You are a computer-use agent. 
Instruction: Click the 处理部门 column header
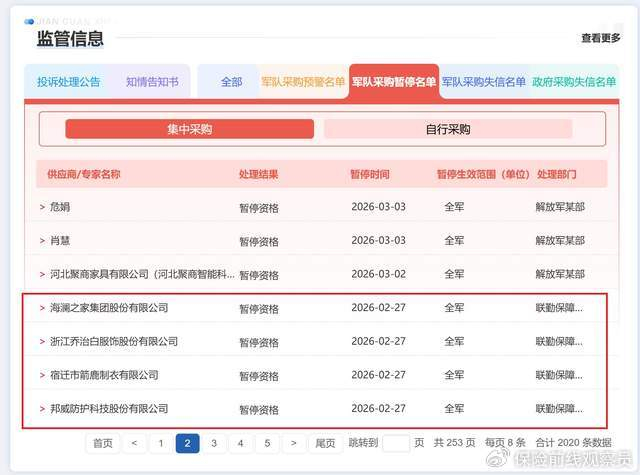pos(557,174)
